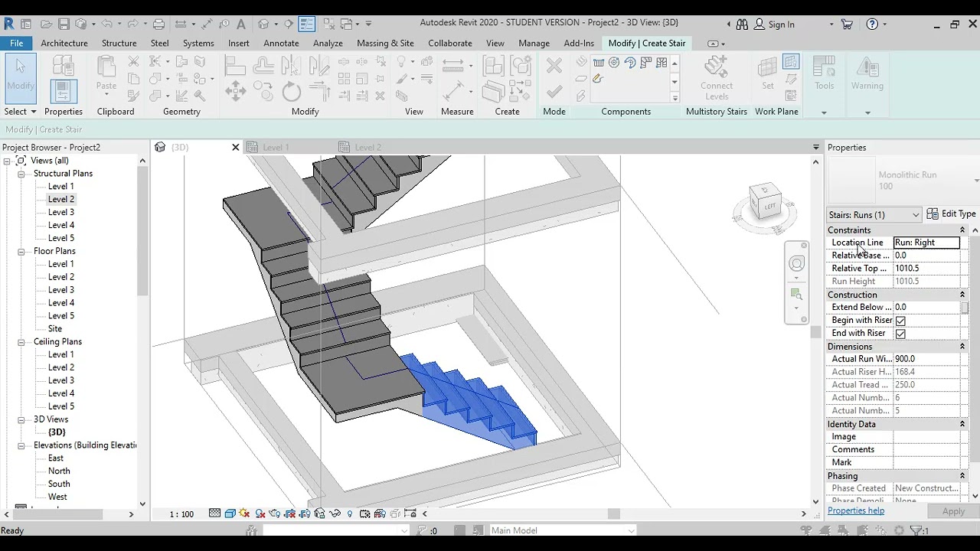
Task: Toggle Show work plane icon
Action: [792, 62]
